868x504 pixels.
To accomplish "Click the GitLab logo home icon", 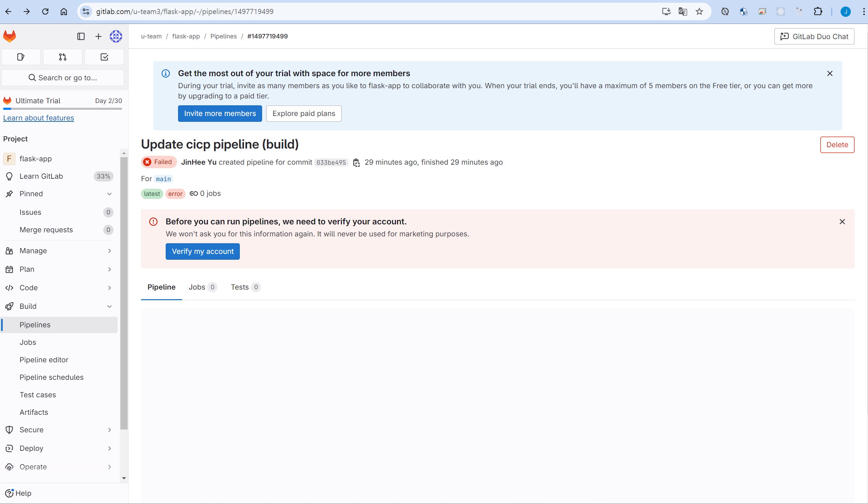I will tap(10, 36).
